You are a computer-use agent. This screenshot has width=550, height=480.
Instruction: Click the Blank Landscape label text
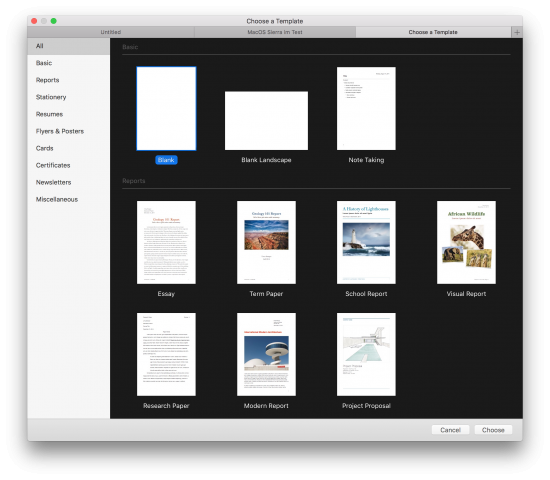pyautogui.click(x=266, y=160)
